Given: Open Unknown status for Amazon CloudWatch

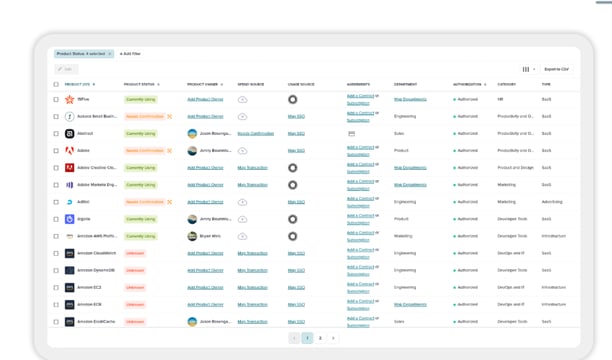Looking at the screenshot, I should click(x=135, y=253).
